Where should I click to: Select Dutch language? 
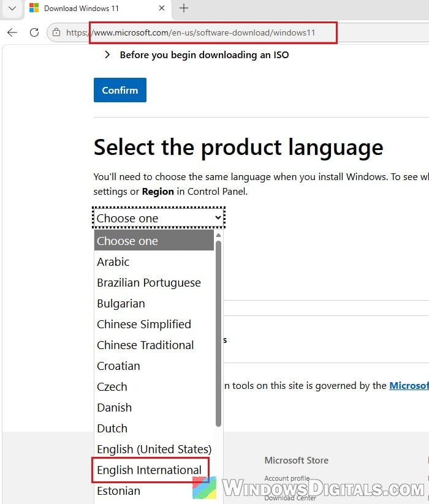point(154,428)
